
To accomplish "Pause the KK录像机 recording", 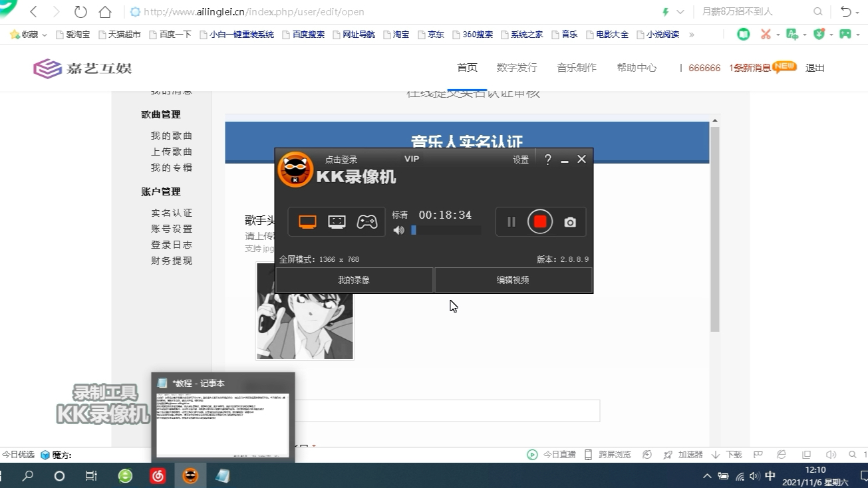I will (511, 222).
